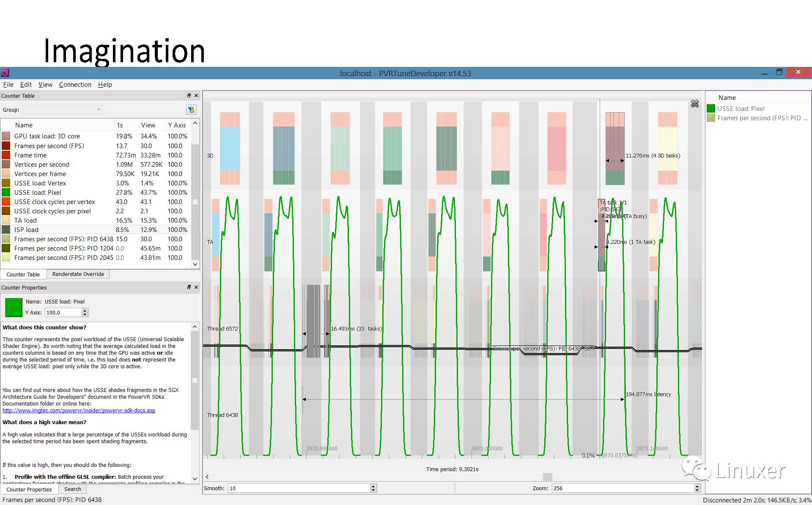Undock the Counter Table panel
Screen dimensions: 812x505
coord(189,96)
